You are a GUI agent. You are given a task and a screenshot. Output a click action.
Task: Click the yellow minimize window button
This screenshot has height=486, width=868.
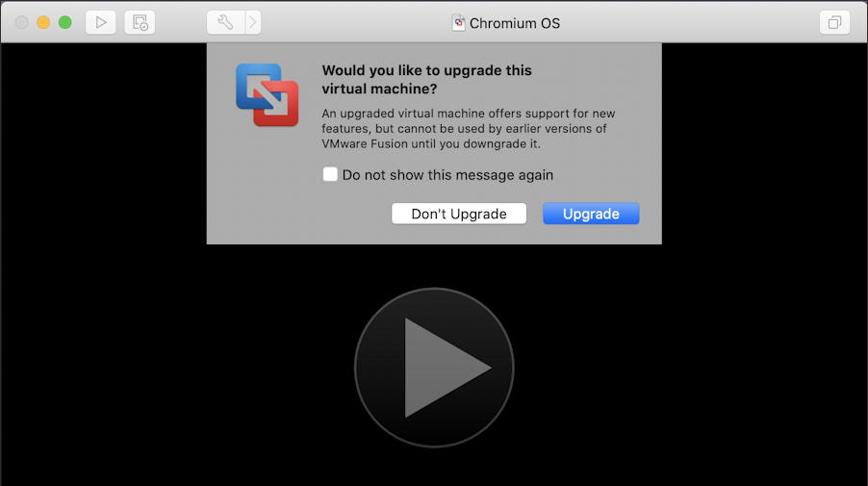click(43, 23)
